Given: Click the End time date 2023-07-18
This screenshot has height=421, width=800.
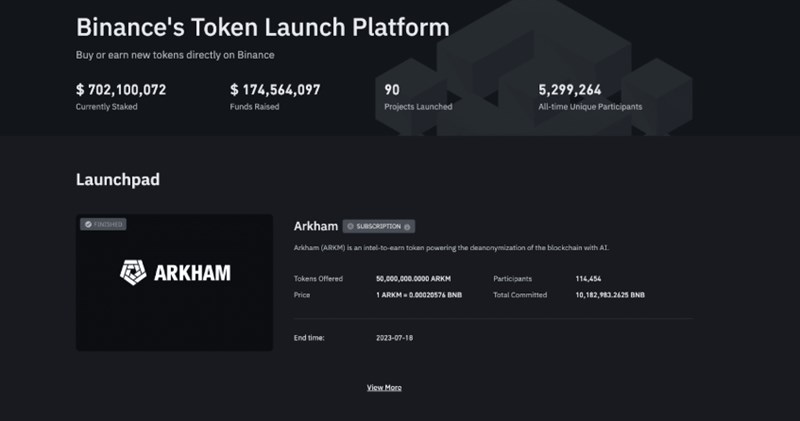Looking at the screenshot, I should pyautogui.click(x=394, y=338).
